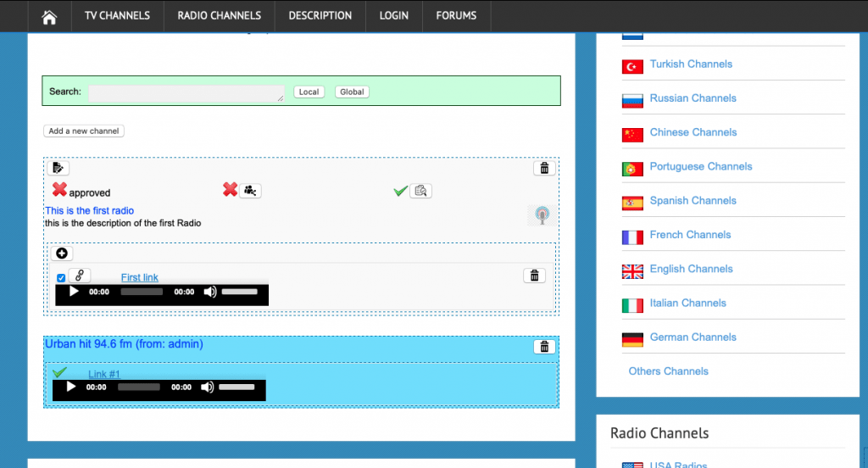Viewport: 868px width, 468px height.
Task: Click the Italian flag icon
Action: [632, 306]
